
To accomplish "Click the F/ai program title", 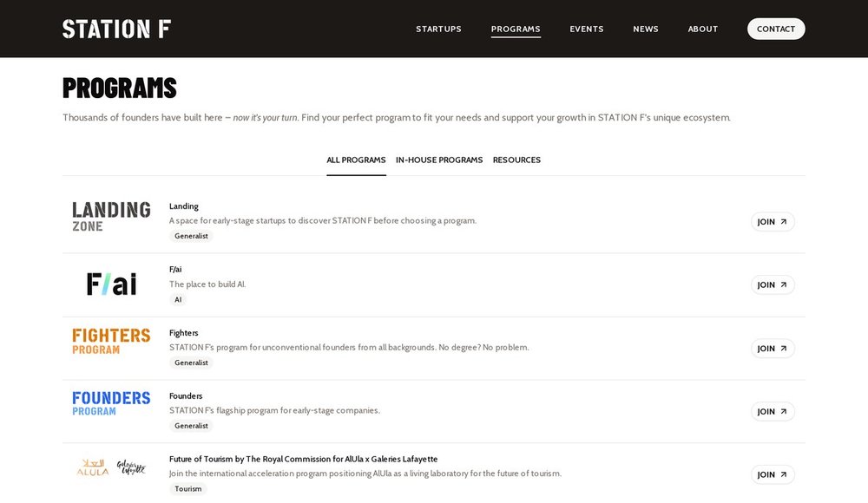I will [175, 270].
